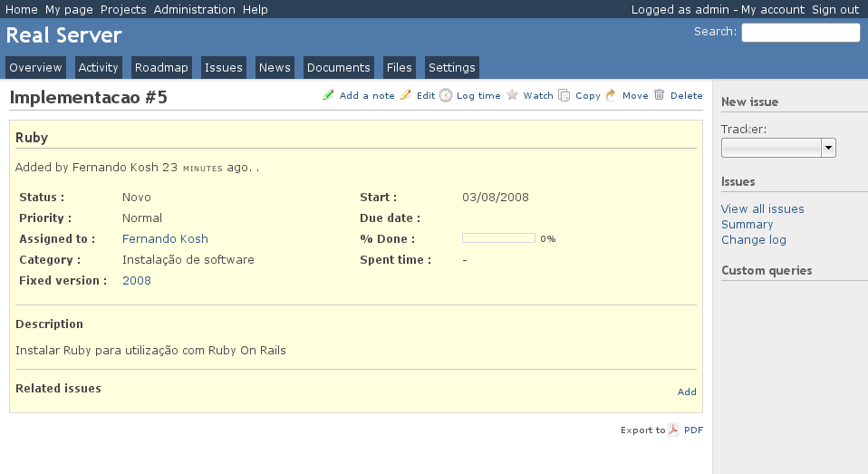Click the Move arrow icon
The image size is (868, 474).
coord(612,95)
